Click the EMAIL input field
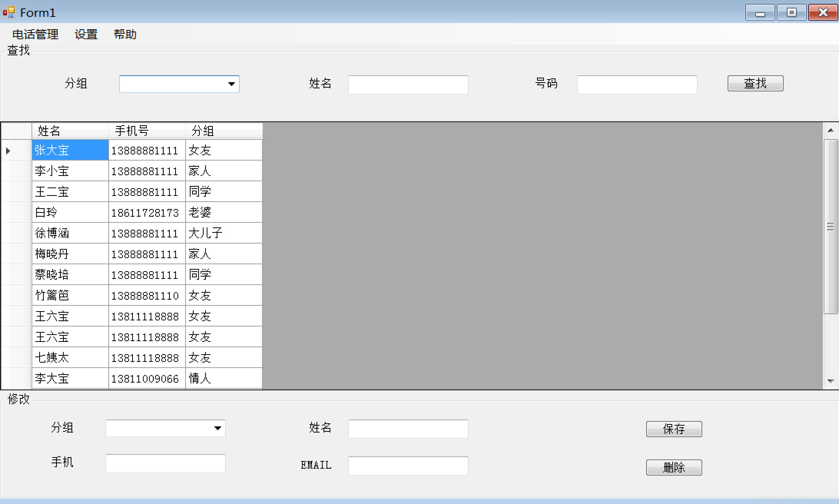The width and height of the screenshot is (839, 504). (x=408, y=466)
